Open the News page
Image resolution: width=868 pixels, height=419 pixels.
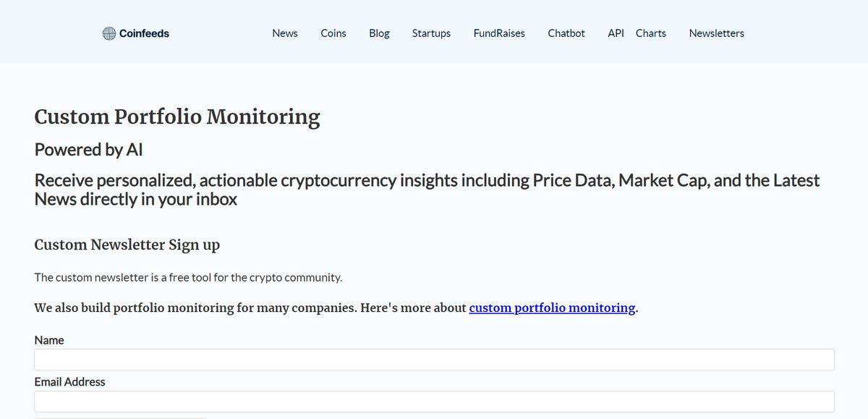tap(285, 33)
